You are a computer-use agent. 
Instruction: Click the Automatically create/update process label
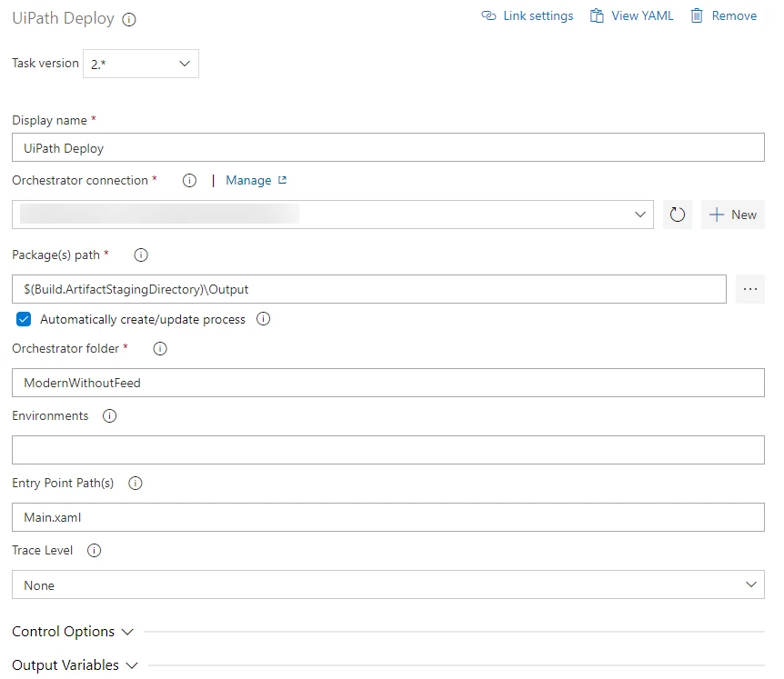tap(143, 319)
